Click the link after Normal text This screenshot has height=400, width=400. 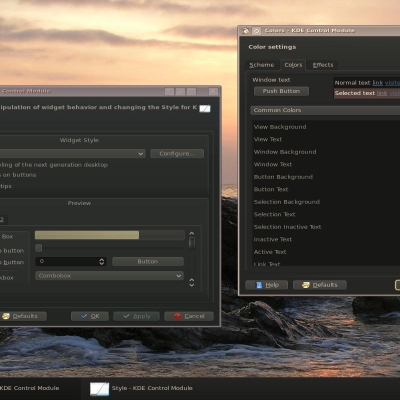[x=378, y=83]
